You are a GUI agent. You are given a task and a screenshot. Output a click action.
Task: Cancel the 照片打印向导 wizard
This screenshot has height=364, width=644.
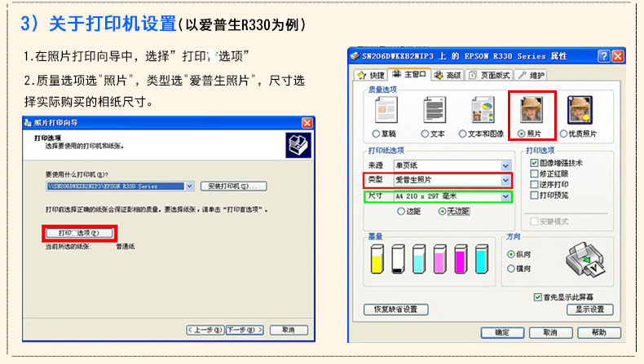pos(289,330)
